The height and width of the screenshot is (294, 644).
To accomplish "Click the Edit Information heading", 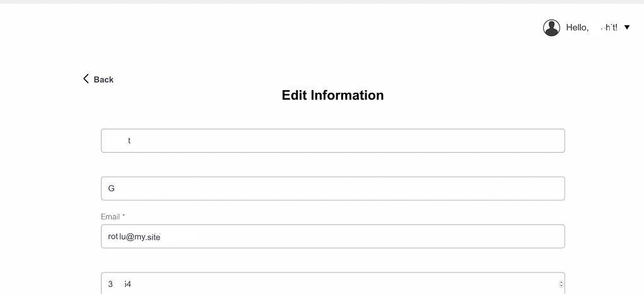I will click(332, 95).
